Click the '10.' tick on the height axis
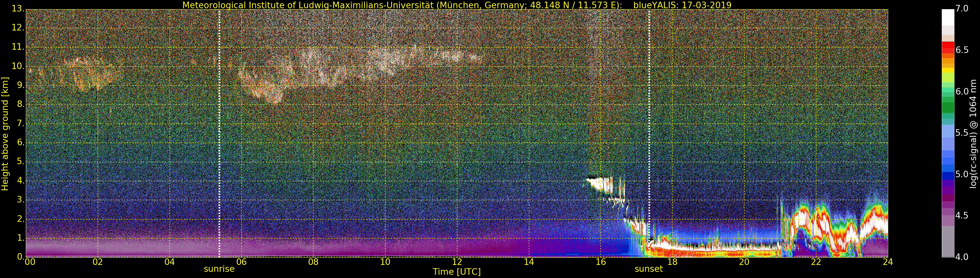 coord(18,66)
